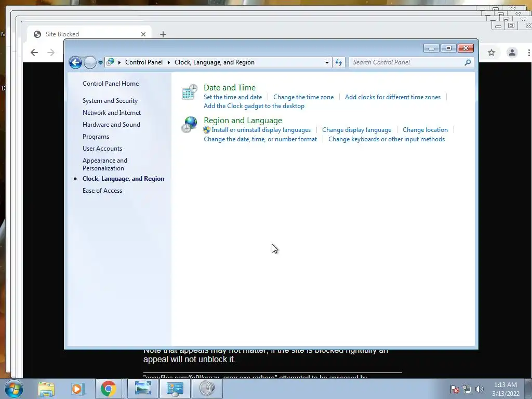Open the Date and Time heading
Image resolution: width=532 pixels, height=399 pixels.
pos(230,87)
